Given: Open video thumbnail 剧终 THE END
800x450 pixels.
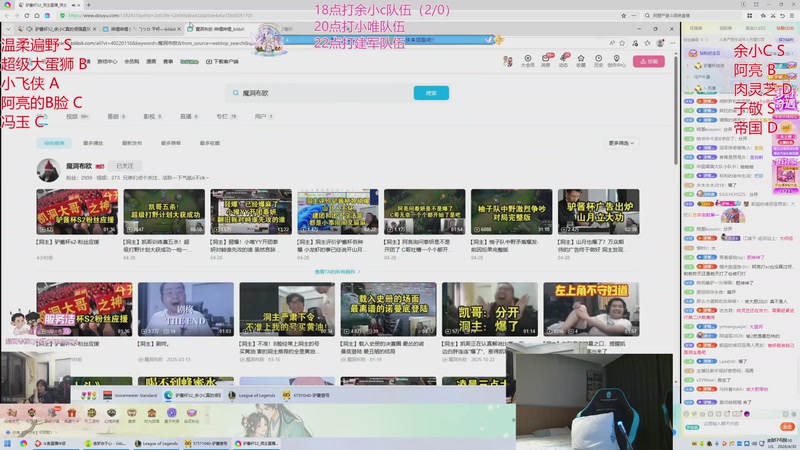Looking at the screenshot, I should [x=186, y=309].
